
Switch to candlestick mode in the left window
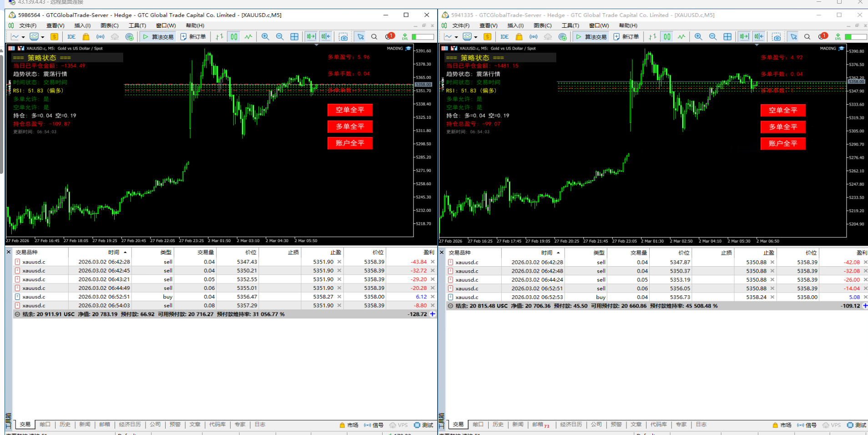[x=234, y=37]
